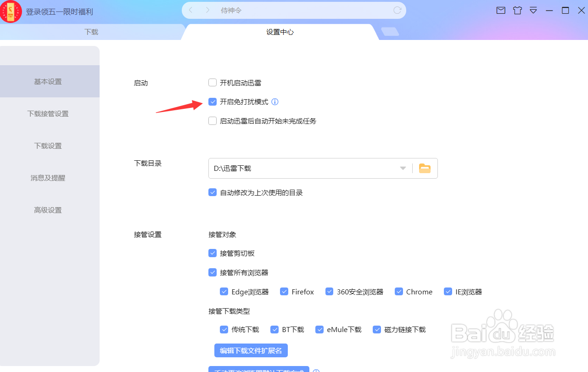Open the mail message icon

coord(501,10)
